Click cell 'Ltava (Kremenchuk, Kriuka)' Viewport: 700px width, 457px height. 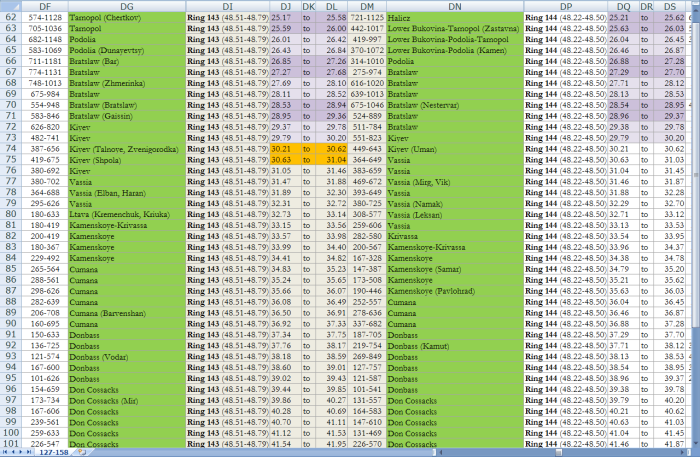click(x=127, y=214)
